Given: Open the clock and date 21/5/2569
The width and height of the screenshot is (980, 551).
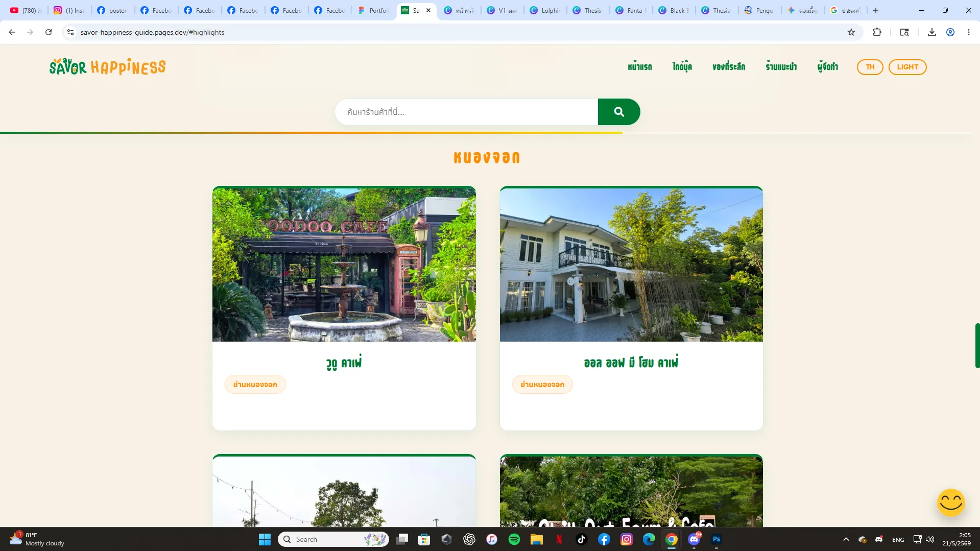Looking at the screenshot, I should click(956, 539).
